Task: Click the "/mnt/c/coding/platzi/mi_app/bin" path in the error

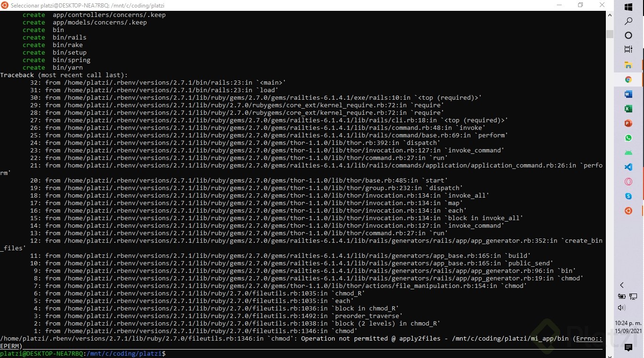Action: (510, 338)
